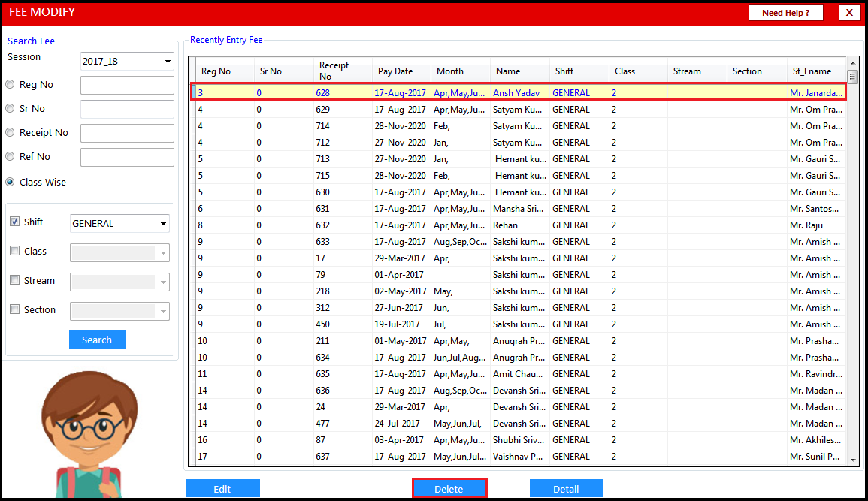This screenshot has width=868, height=501.
Task: Select receipt 450 row
Action: [x=519, y=324]
